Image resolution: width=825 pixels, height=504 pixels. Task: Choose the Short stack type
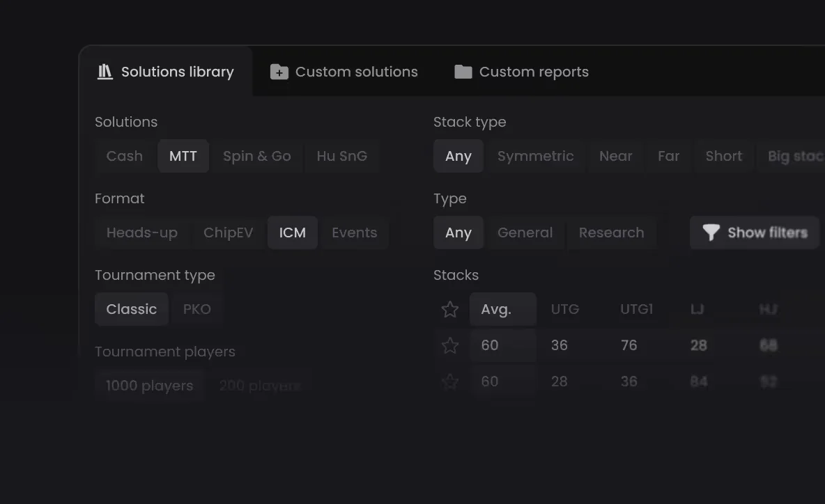pos(724,156)
